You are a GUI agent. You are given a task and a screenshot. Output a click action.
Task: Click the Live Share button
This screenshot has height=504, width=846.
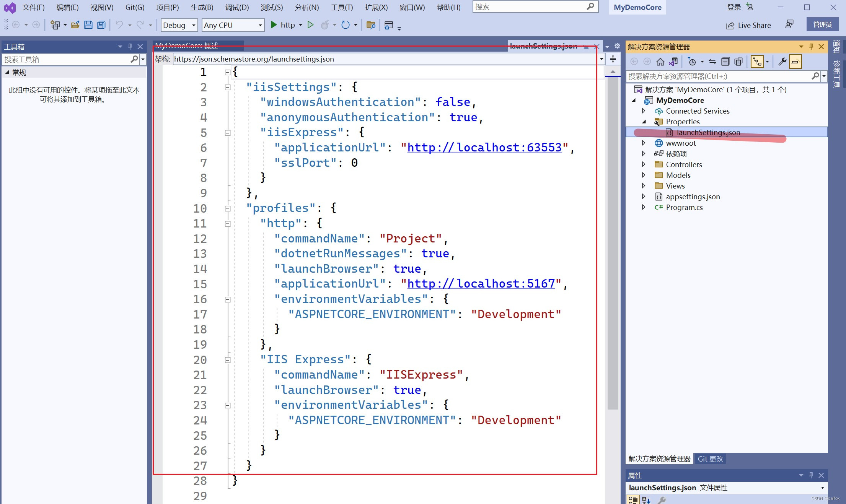[748, 25]
